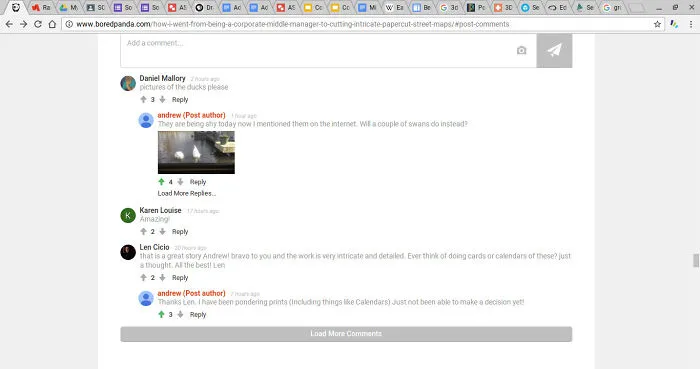View site information icon in address bar
Viewport: 700px width, 369px height.
[69, 24]
